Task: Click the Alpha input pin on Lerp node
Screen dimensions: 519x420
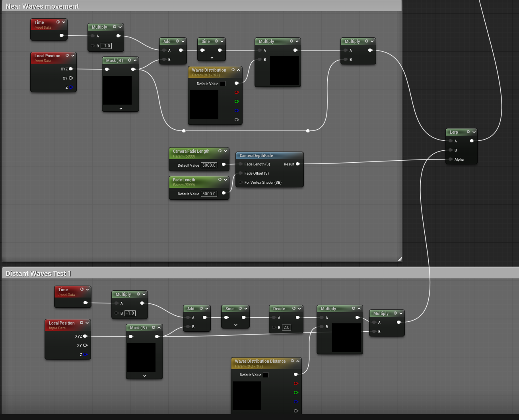Action: (450, 159)
